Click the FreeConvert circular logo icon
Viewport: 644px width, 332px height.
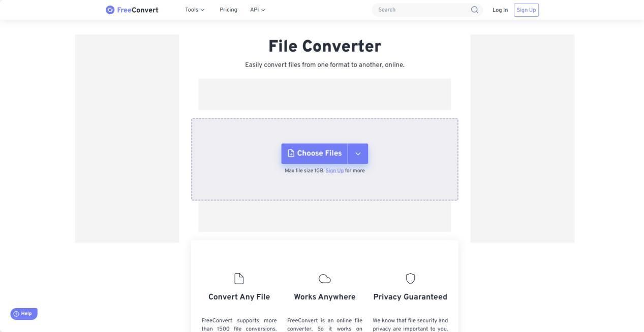coord(110,10)
